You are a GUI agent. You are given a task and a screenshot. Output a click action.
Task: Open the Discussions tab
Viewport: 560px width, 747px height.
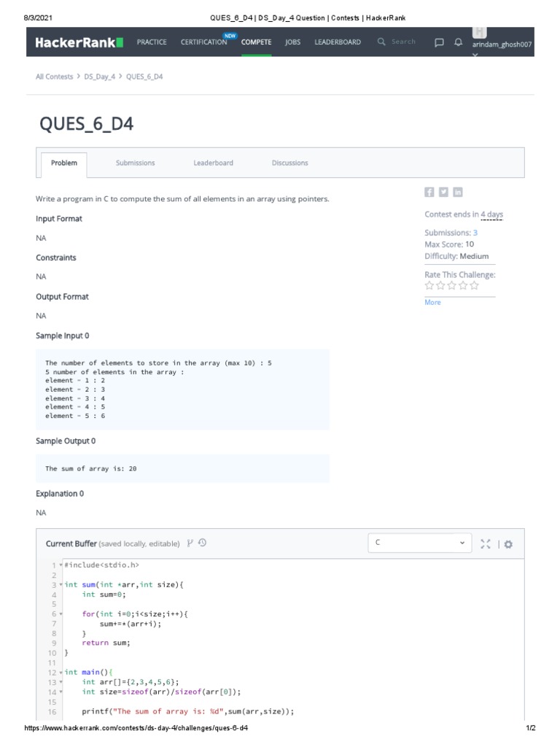tap(289, 163)
